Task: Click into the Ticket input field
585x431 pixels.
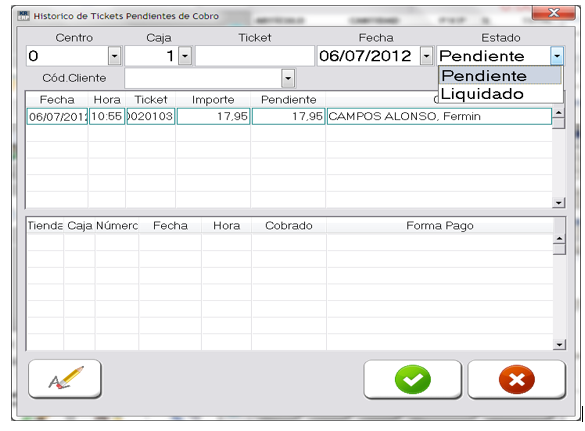Action: coord(255,56)
